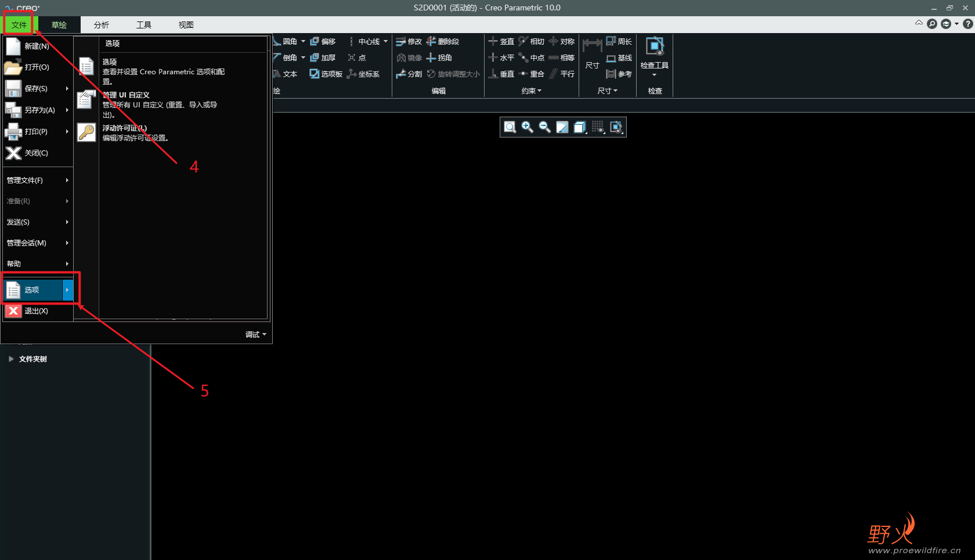975x560 pixels.
Task: Switch to the 视图 ribbon tab
Action: click(186, 25)
